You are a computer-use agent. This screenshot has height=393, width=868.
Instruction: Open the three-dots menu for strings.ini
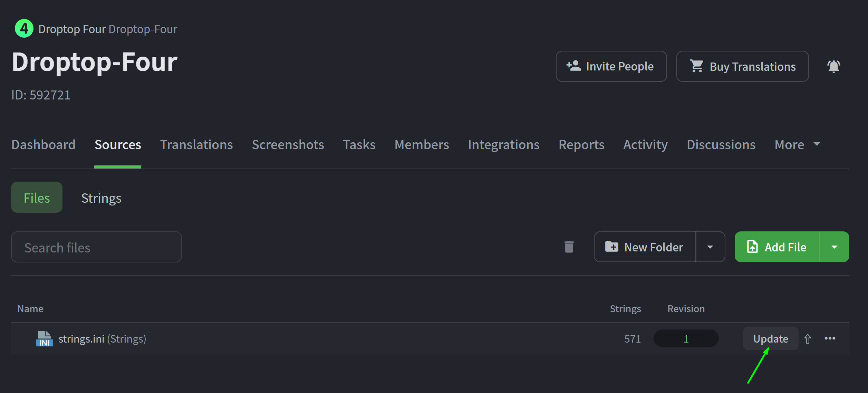[x=830, y=339]
